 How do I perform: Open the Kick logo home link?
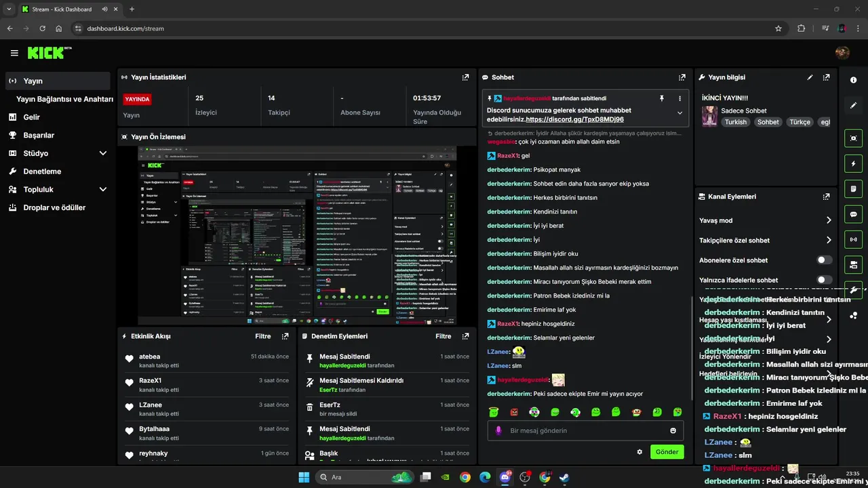tap(49, 52)
